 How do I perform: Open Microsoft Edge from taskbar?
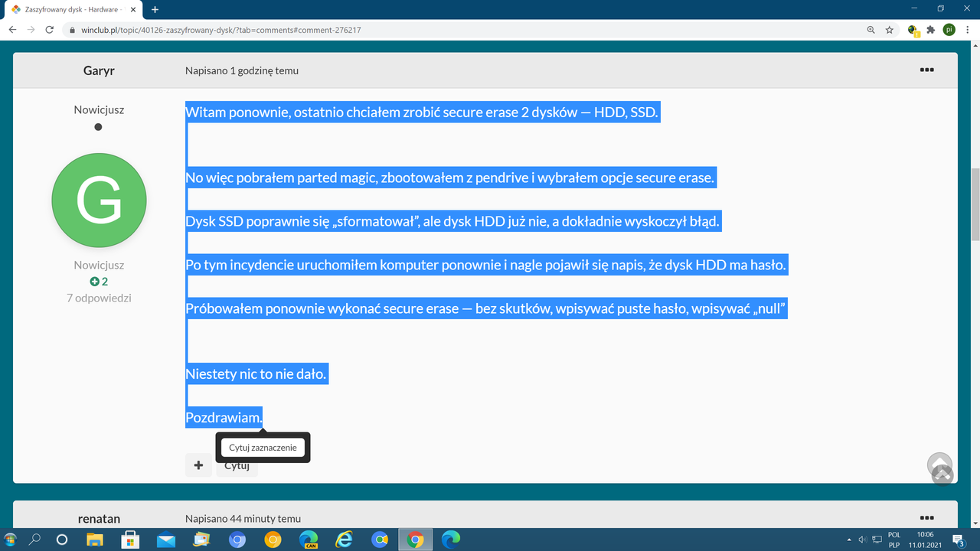point(451,540)
